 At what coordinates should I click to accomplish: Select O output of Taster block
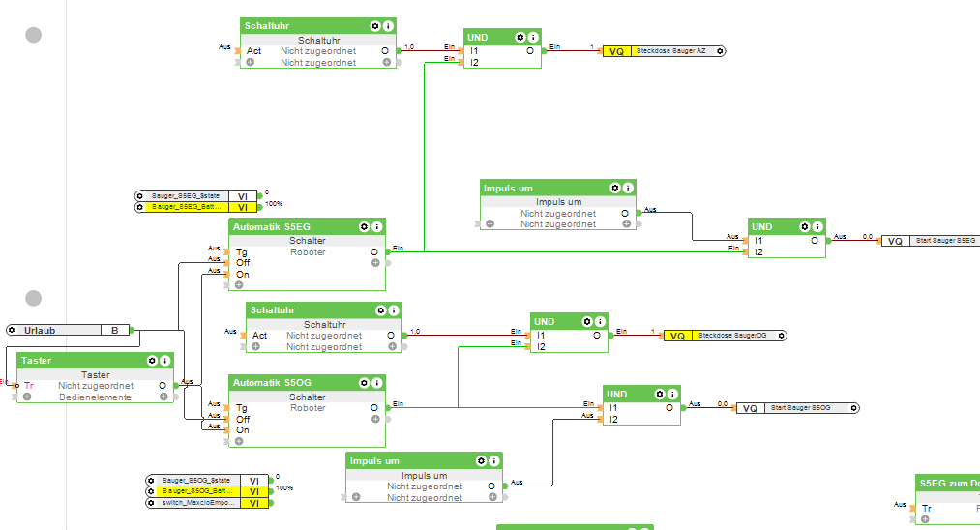tap(163, 386)
